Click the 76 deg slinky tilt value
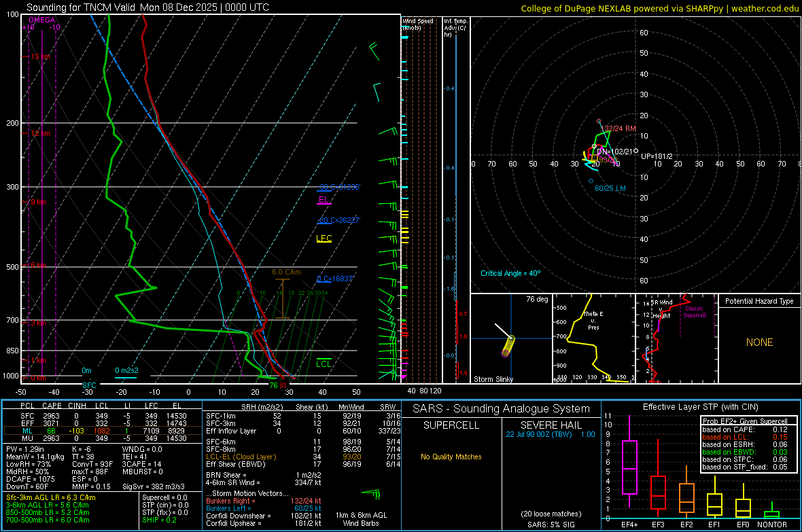Viewport: 802px width, 532px height. [537, 299]
